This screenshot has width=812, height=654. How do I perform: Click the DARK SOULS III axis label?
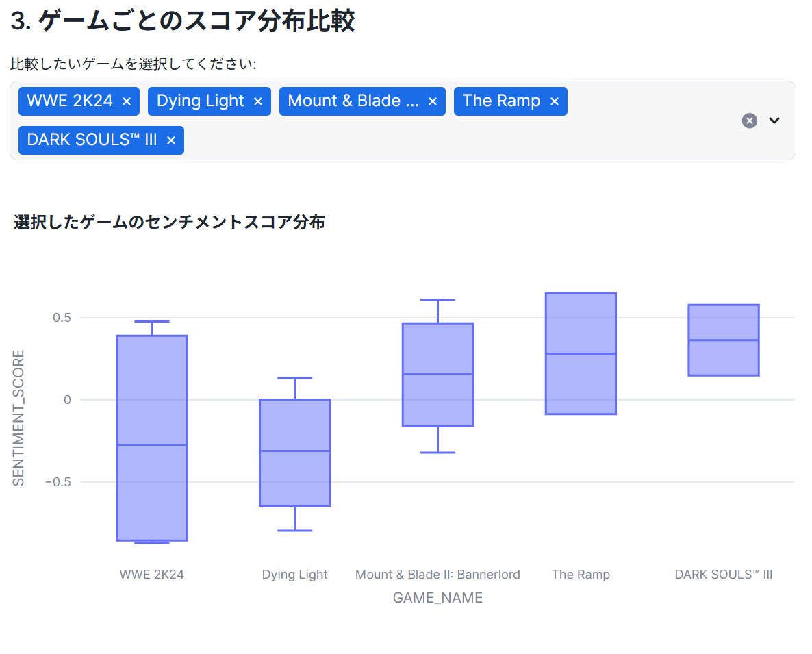coord(724,575)
